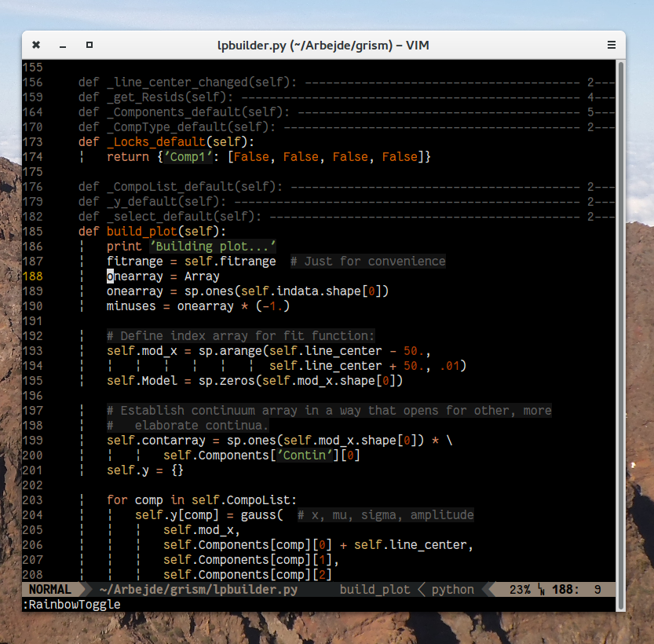
Task: Click '# Establish continuum array' comment line
Action: pyautogui.click(x=329, y=411)
